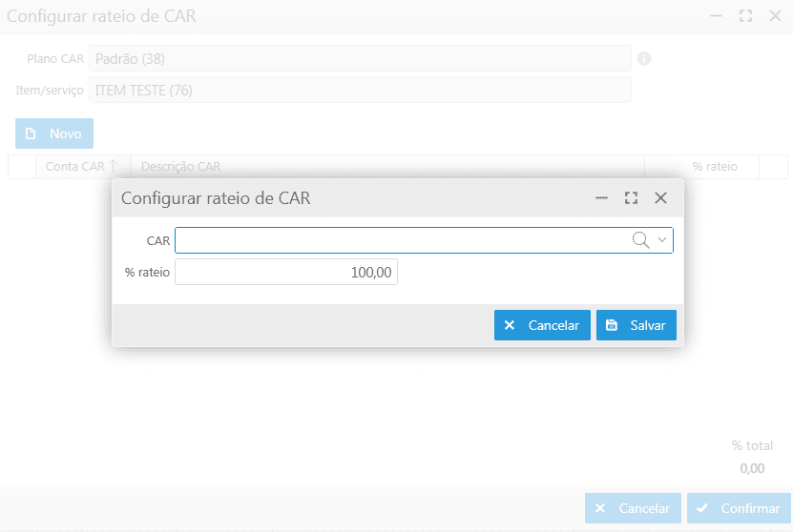Click Novo to add a new entry

[x=54, y=133]
